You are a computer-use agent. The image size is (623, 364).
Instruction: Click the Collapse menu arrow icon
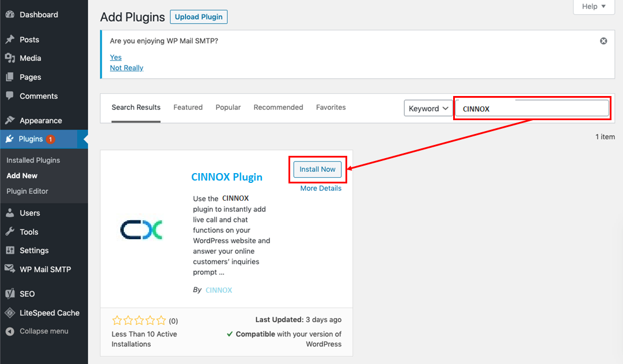[x=10, y=331]
